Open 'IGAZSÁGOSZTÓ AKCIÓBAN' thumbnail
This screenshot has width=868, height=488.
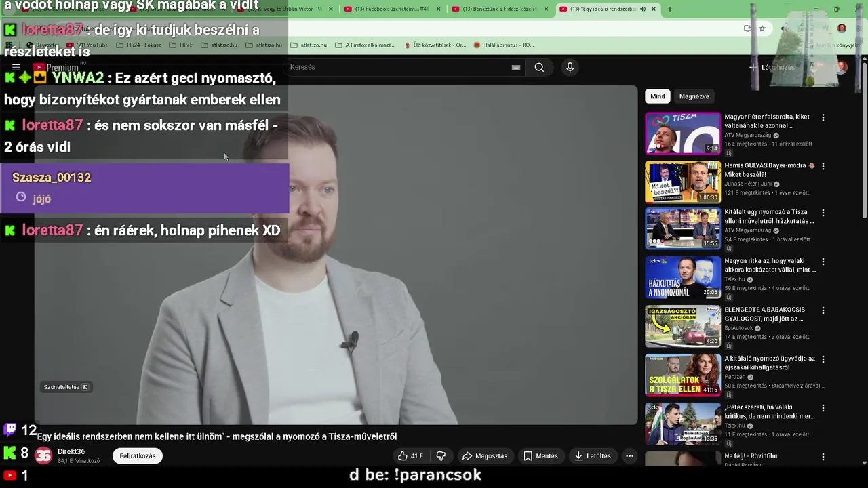[x=683, y=327]
